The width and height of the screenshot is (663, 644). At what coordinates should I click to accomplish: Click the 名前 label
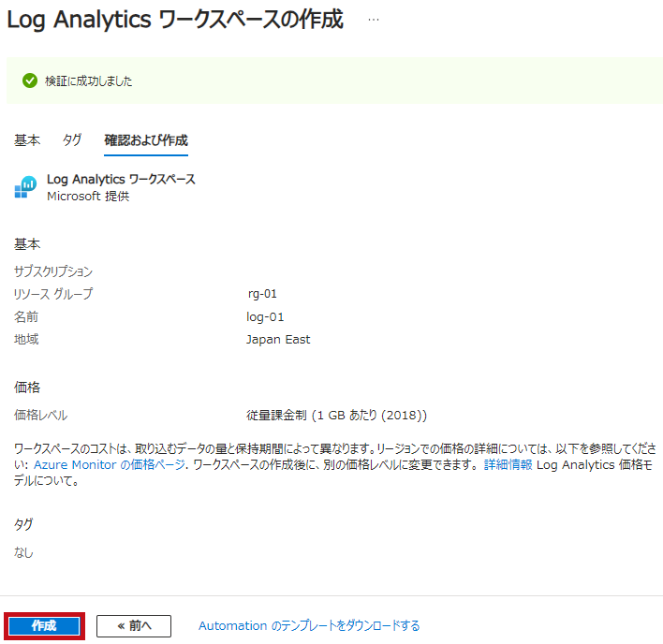click(26, 317)
